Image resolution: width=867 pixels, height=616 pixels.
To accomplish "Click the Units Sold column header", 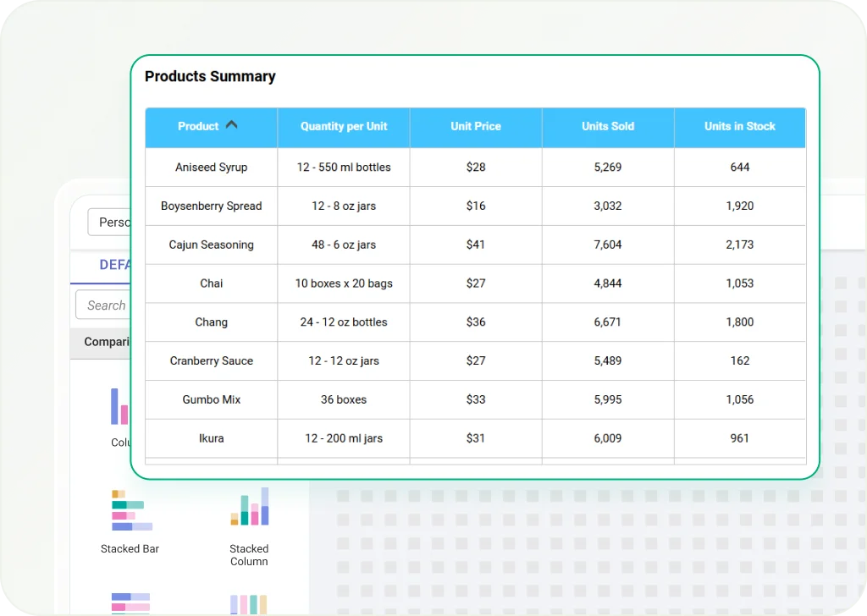I will [608, 127].
